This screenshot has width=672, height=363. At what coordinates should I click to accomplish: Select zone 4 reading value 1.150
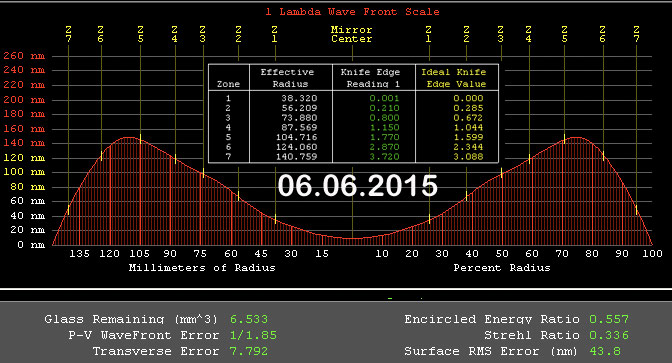point(384,128)
